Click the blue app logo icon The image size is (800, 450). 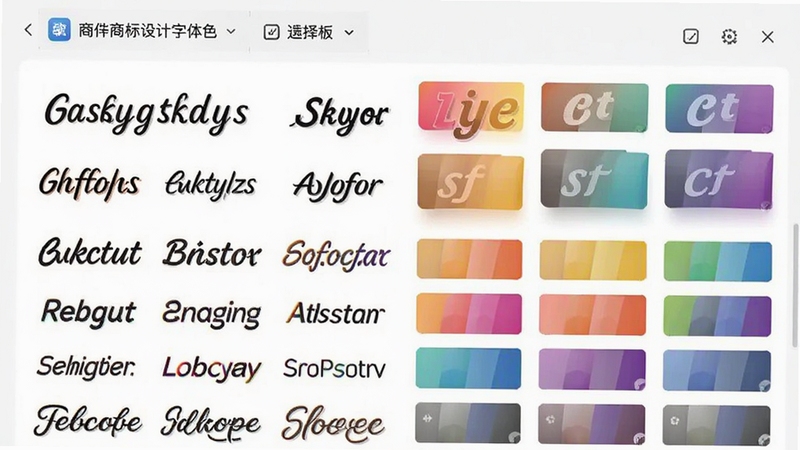59,30
